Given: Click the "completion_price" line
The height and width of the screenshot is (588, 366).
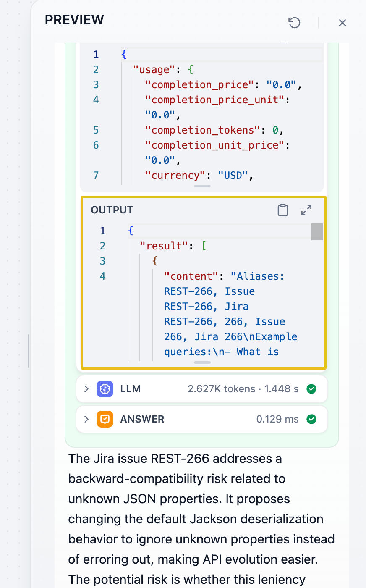Looking at the screenshot, I should 224,85.
